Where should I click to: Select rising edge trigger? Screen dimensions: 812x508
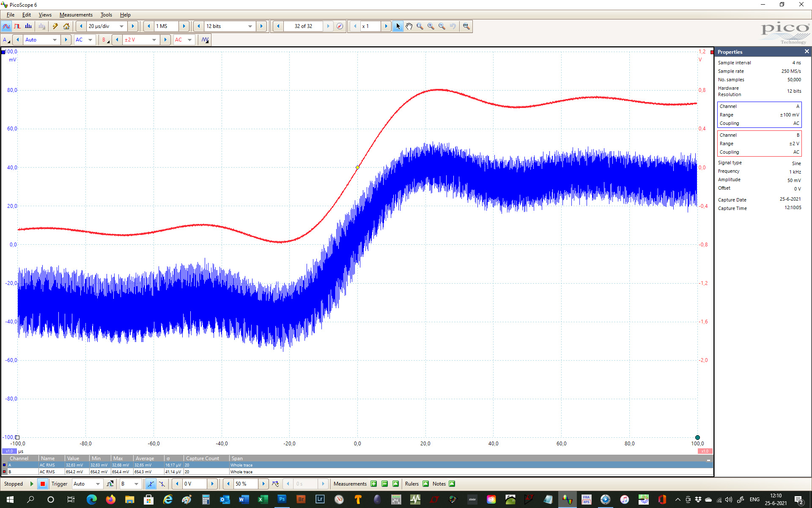pos(151,484)
